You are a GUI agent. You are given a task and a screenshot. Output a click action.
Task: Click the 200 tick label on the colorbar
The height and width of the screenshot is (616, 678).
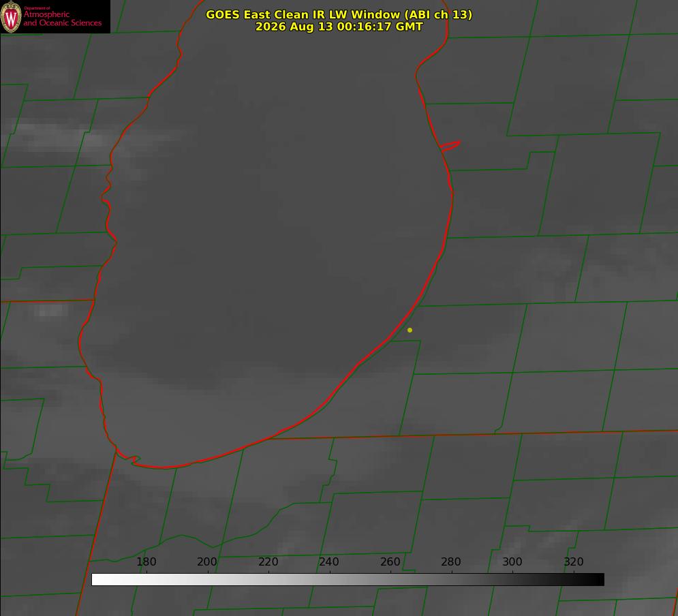[207, 561]
